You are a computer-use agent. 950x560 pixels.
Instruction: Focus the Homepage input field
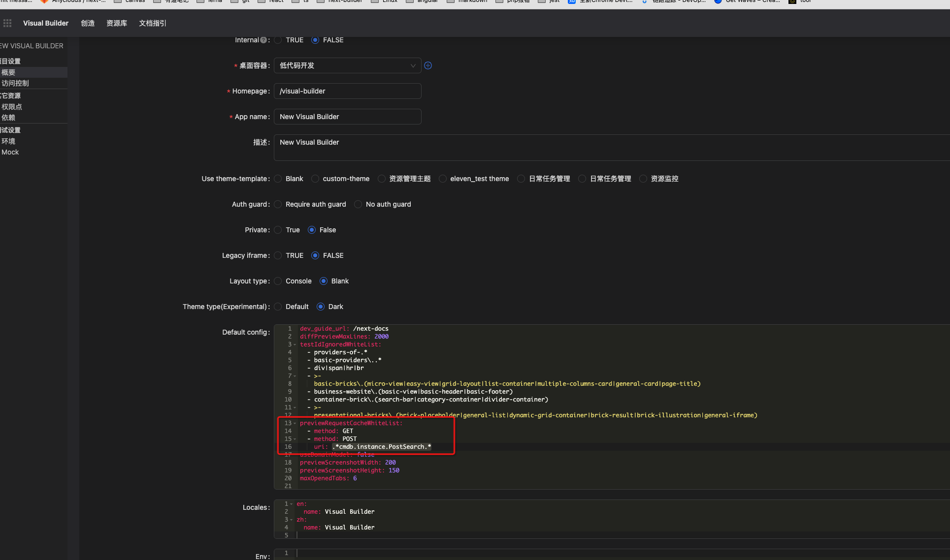pyautogui.click(x=347, y=91)
